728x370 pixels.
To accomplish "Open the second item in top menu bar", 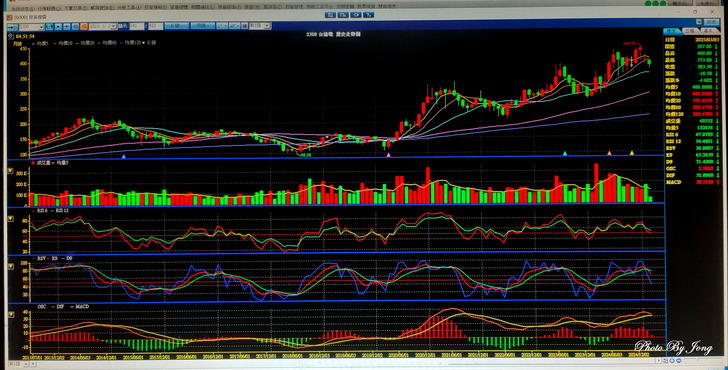I will coord(49,8).
